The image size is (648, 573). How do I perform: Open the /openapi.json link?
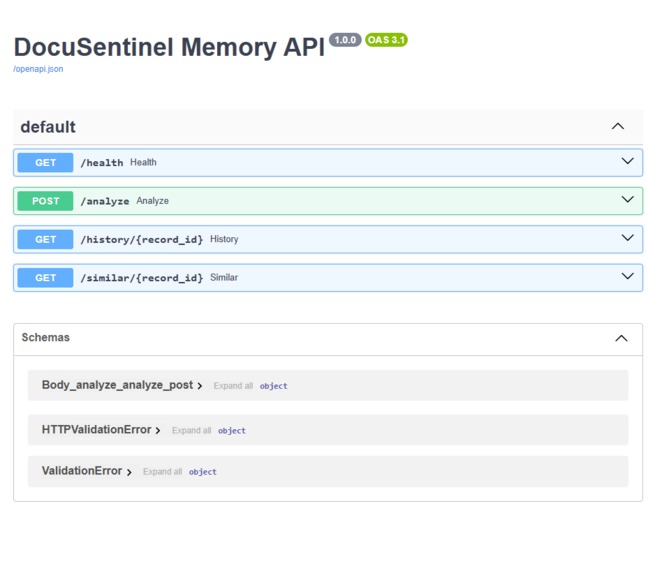pos(38,69)
